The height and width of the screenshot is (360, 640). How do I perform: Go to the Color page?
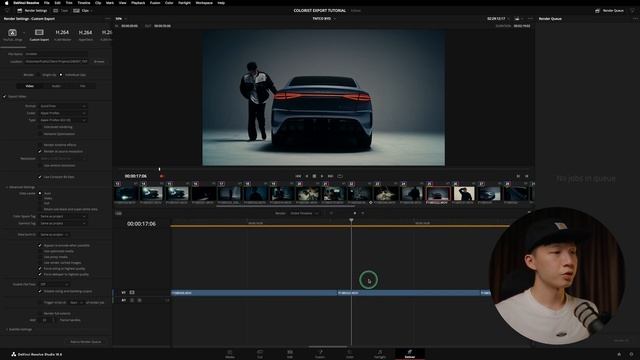[350, 354]
